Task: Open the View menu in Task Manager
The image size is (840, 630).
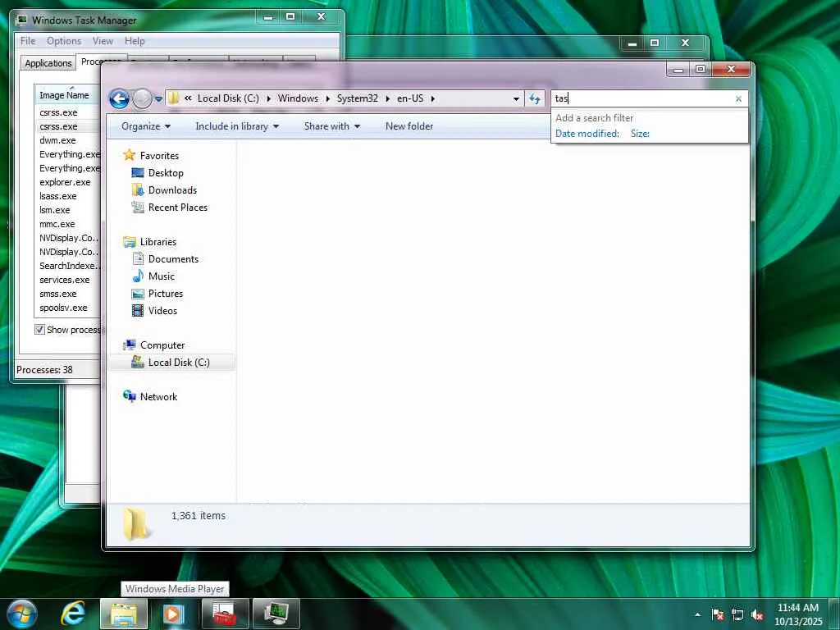Action: coord(103,41)
